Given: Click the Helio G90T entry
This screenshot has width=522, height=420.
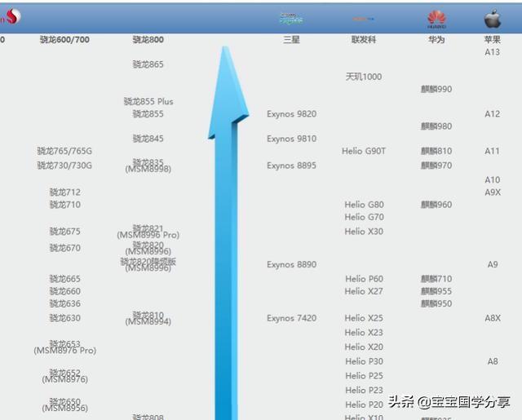Looking at the screenshot, I should point(364,151).
